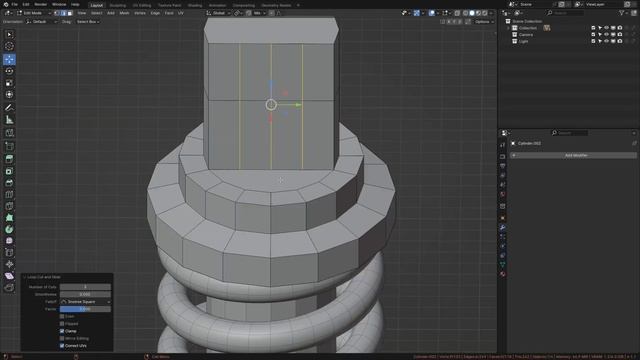Activate the Rotate tool
This screenshot has height=360, width=640.
coord(9,71)
